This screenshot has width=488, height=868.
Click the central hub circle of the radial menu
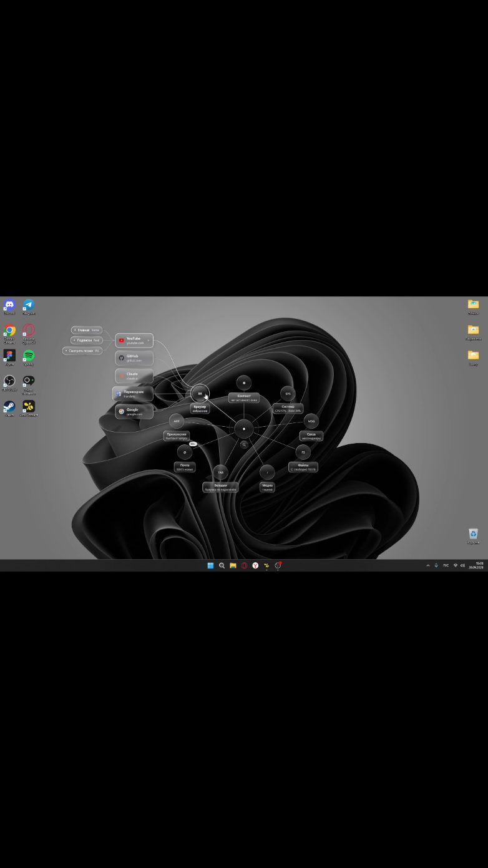[244, 429]
